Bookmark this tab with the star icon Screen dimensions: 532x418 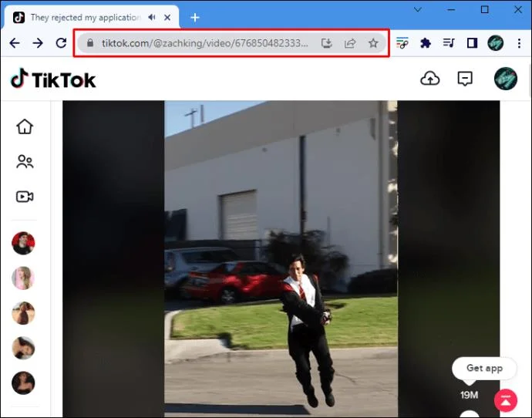point(373,43)
